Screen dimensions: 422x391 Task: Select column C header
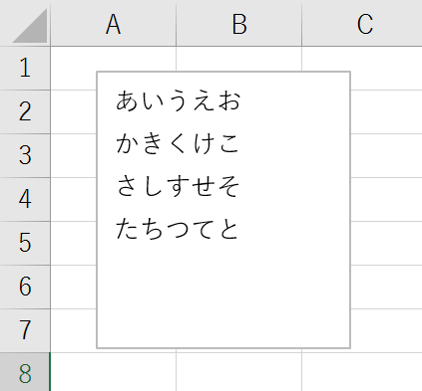pos(362,23)
